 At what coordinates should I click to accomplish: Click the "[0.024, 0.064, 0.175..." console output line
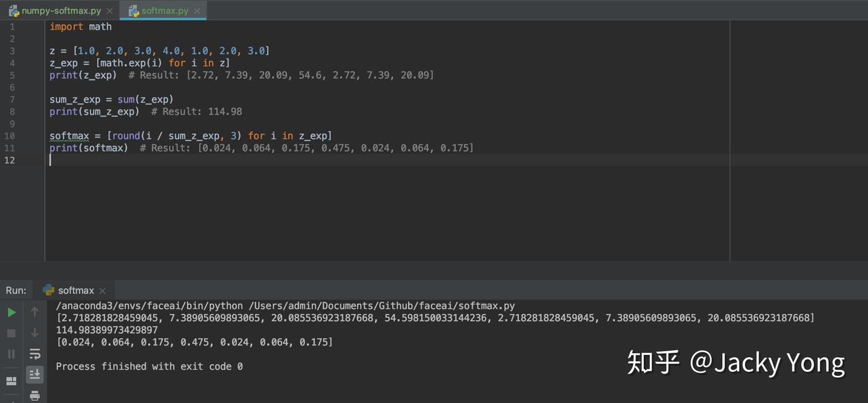point(194,342)
